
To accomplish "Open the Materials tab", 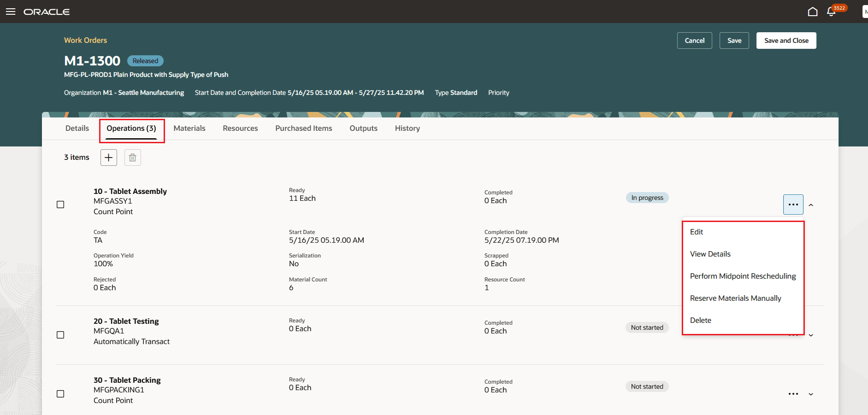I will pyautogui.click(x=189, y=129).
